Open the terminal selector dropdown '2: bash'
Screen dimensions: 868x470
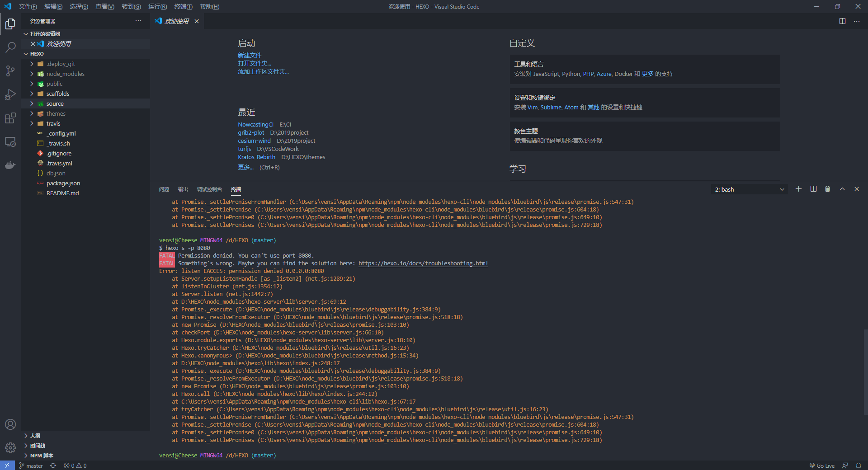749,189
